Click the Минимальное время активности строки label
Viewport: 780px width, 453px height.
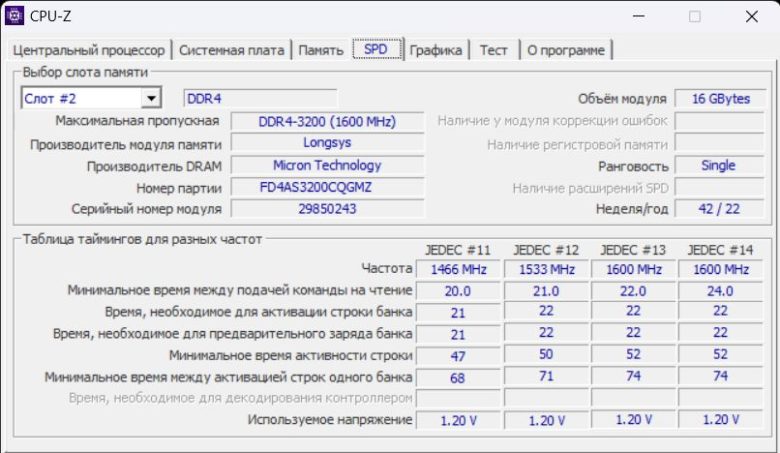(x=291, y=356)
